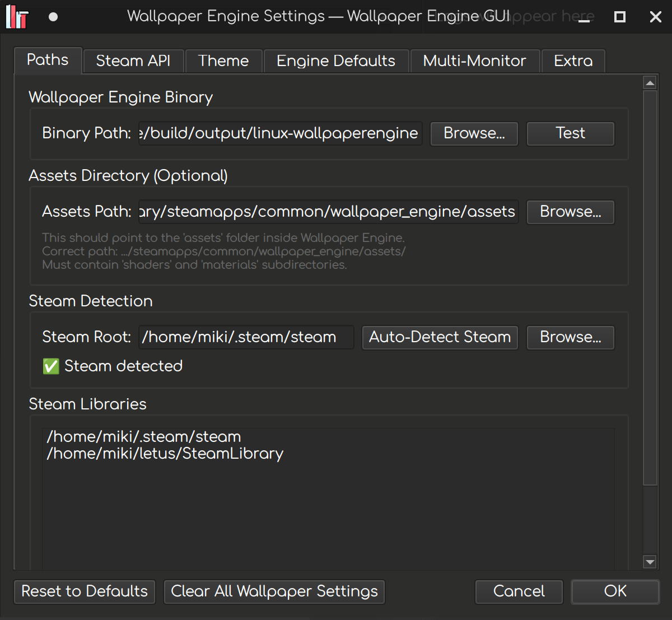Click the green Steam detected checkmark

(51, 366)
